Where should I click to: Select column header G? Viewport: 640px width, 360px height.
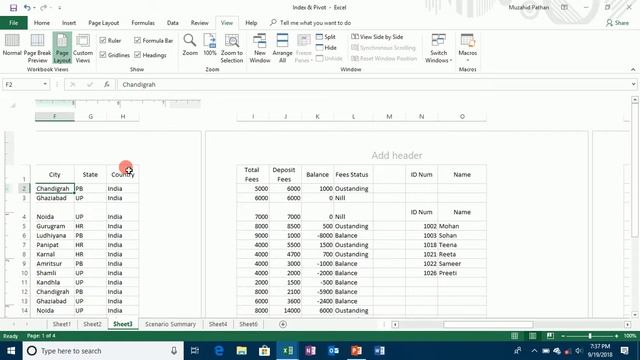click(x=91, y=117)
